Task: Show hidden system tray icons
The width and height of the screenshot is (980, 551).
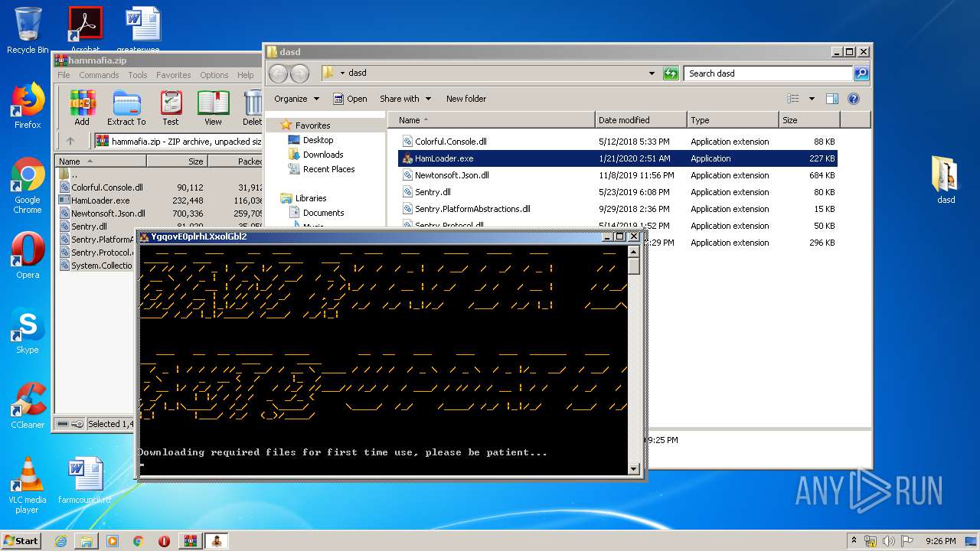Action: point(854,540)
